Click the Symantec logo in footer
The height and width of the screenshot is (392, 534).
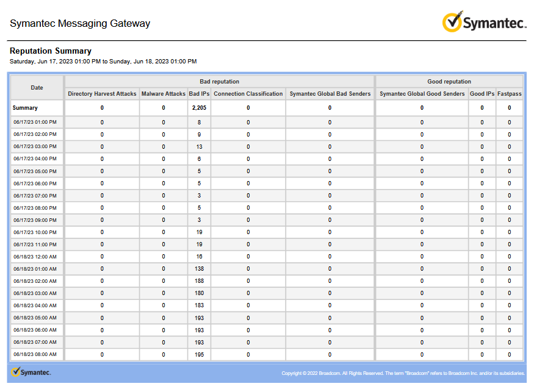pos(31,372)
